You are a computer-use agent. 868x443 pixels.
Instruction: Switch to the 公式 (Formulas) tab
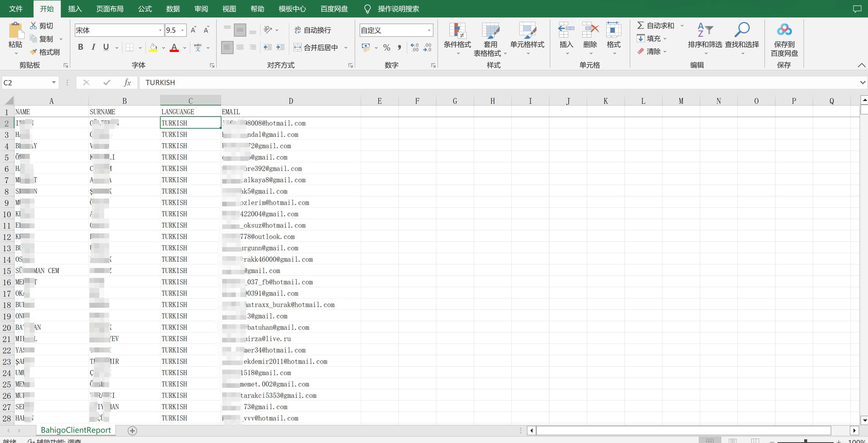tap(145, 9)
